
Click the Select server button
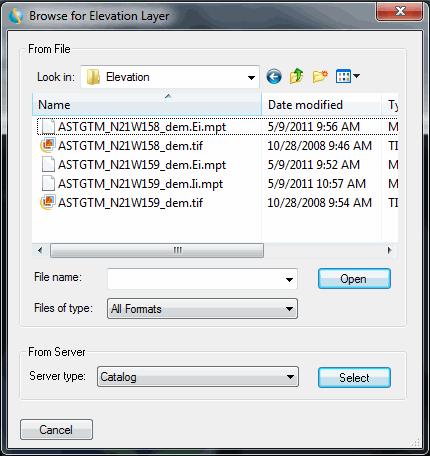click(x=354, y=378)
